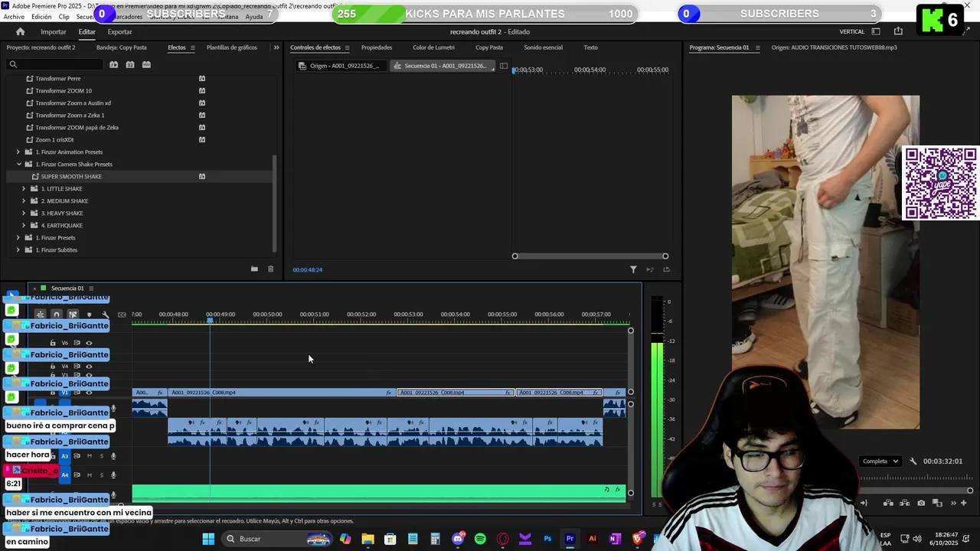Show hidden panel tabs with double chevron
The height and width of the screenshot is (551, 980).
(276, 47)
